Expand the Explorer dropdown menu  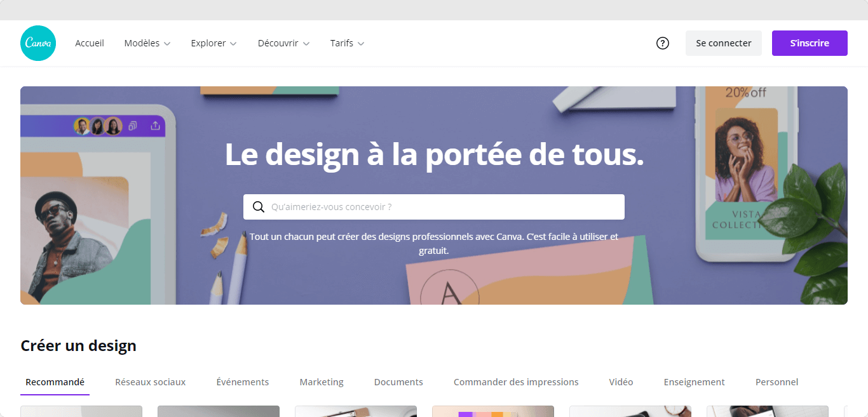(x=214, y=43)
